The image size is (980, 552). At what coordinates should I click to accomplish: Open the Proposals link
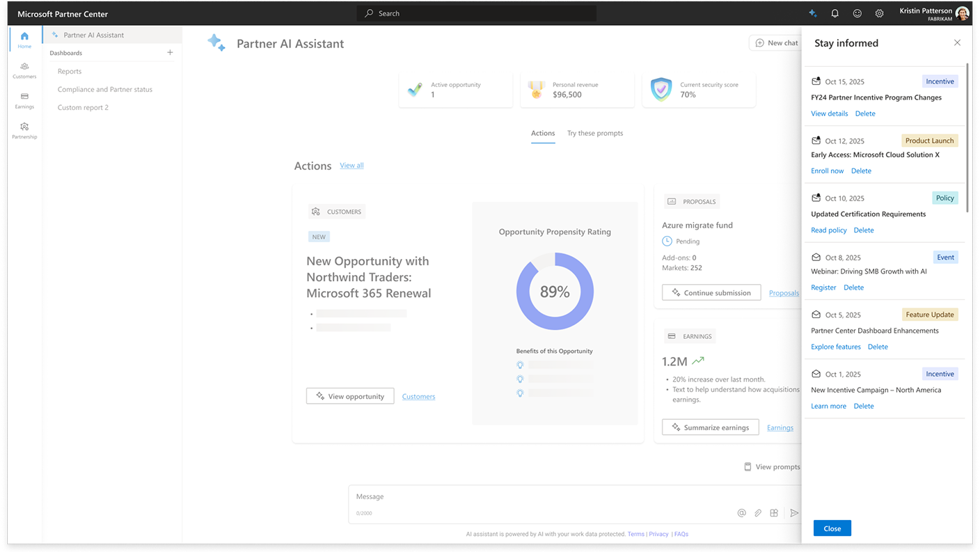tap(784, 293)
